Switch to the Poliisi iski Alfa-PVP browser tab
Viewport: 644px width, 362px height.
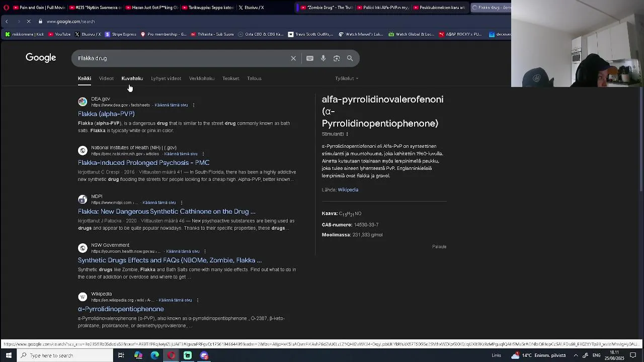click(x=382, y=8)
